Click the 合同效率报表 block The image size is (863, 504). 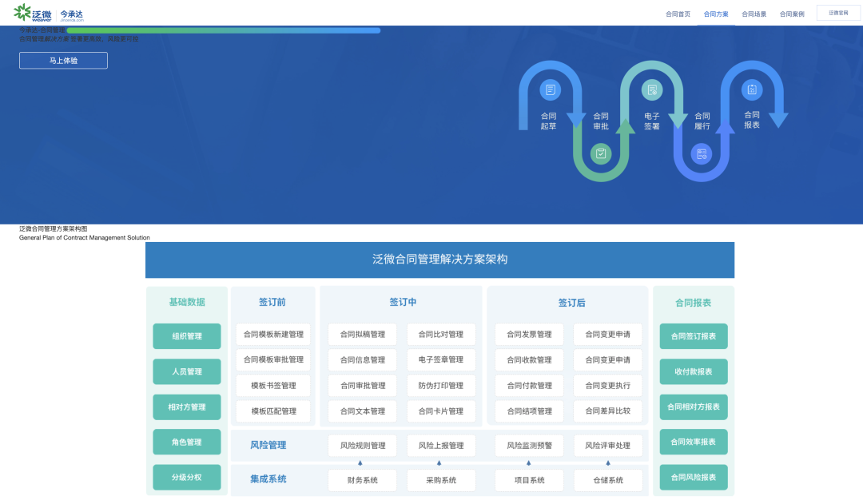(x=694, y=442)
